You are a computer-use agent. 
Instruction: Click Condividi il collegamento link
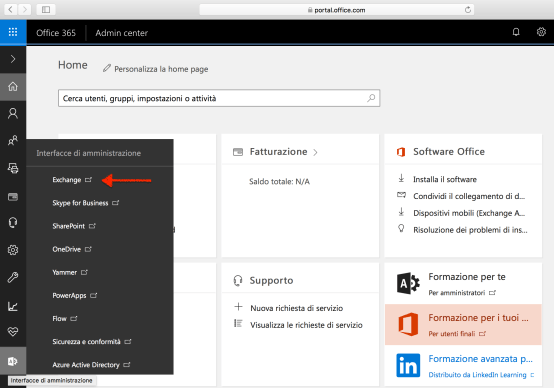[x=469, y=196]
